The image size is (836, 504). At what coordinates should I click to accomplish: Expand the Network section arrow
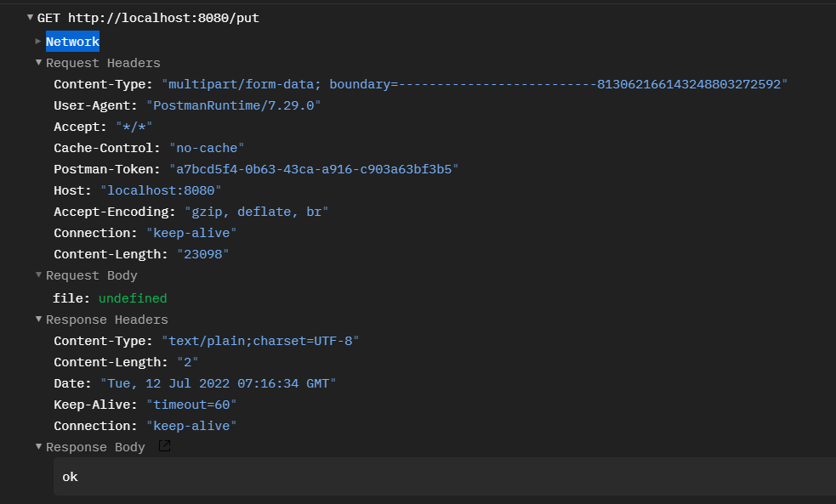(38, 42)
